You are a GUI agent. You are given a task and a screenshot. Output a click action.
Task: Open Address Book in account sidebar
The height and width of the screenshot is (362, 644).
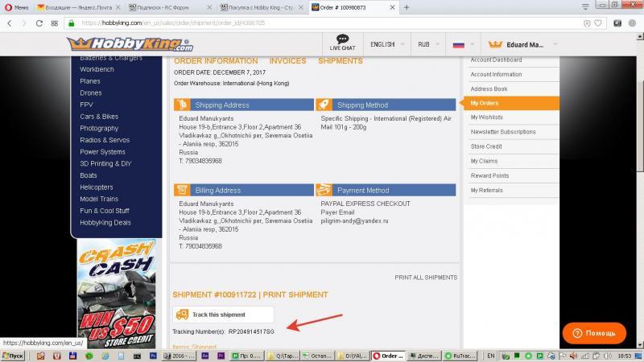489,88
